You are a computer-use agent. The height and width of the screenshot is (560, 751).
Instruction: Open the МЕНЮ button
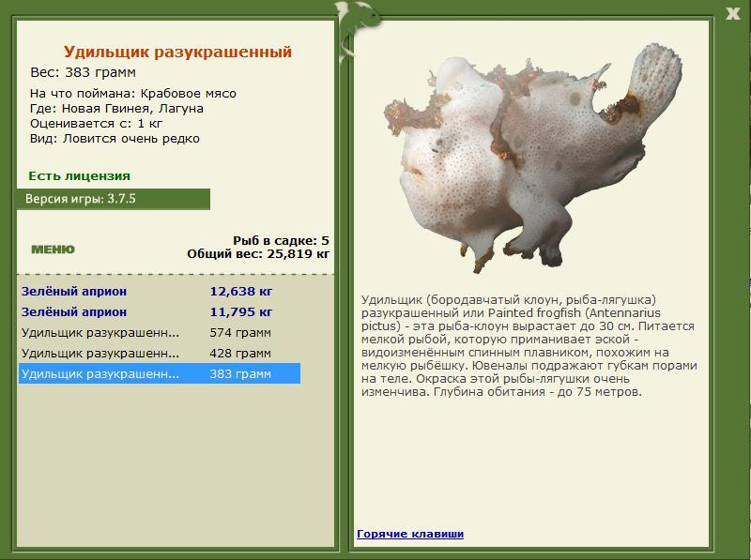click(54, 249)
